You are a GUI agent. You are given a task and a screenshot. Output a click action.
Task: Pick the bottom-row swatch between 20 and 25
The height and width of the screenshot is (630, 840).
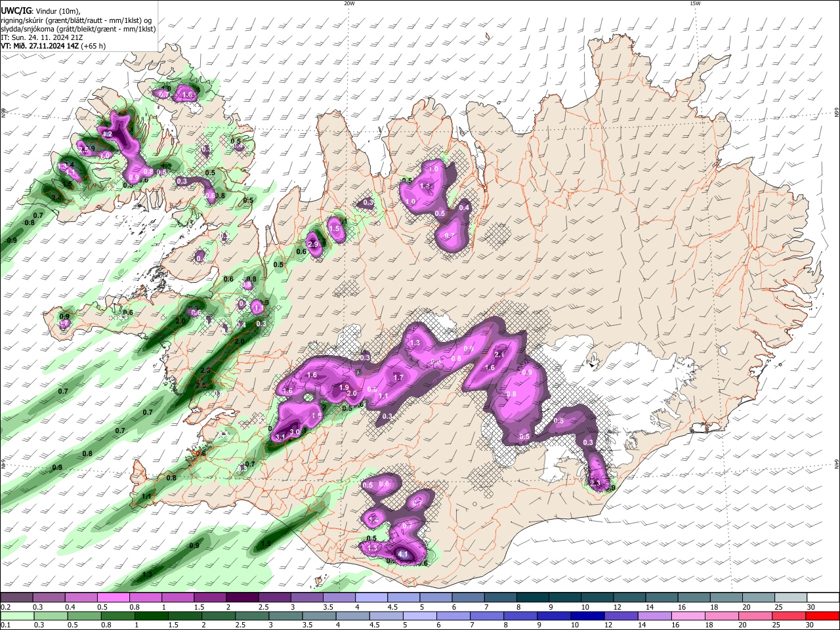coord(755,616)
